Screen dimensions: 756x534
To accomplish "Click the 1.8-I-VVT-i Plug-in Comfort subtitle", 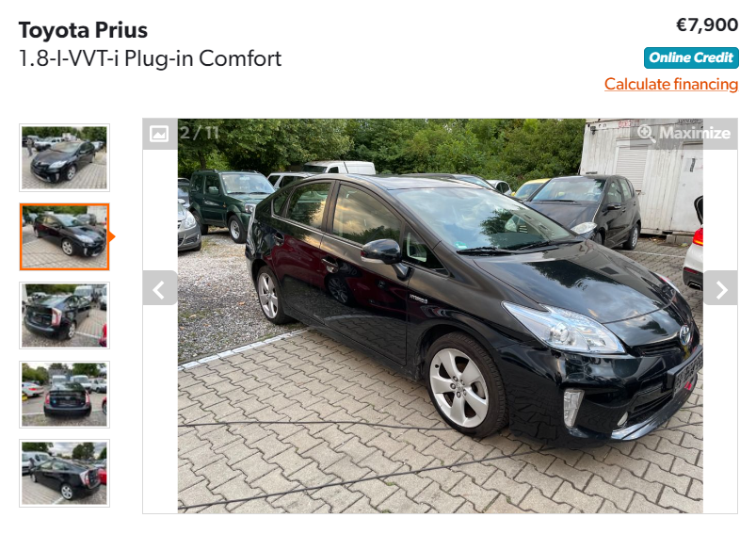I will point(150,58).
